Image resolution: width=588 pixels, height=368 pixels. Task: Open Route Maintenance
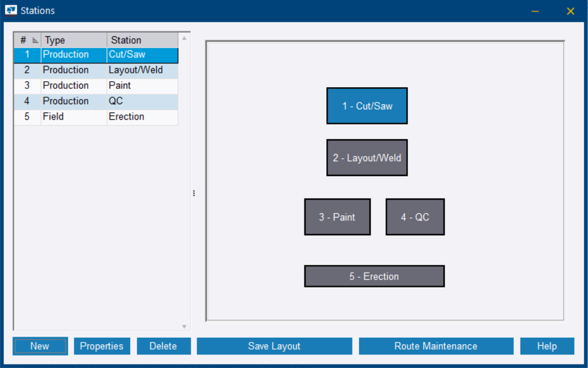tap(435, 346)
